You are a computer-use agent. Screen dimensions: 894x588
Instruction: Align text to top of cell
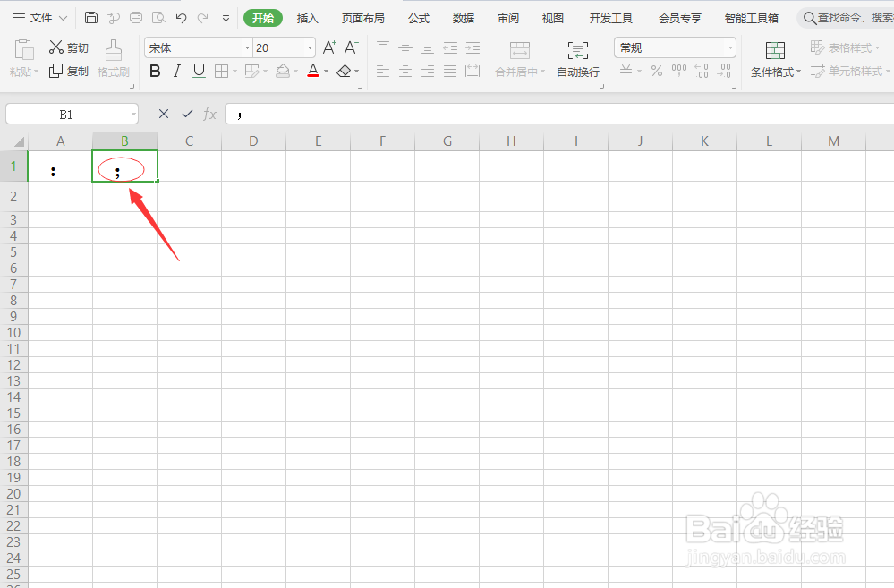click(x=383, y=47)
